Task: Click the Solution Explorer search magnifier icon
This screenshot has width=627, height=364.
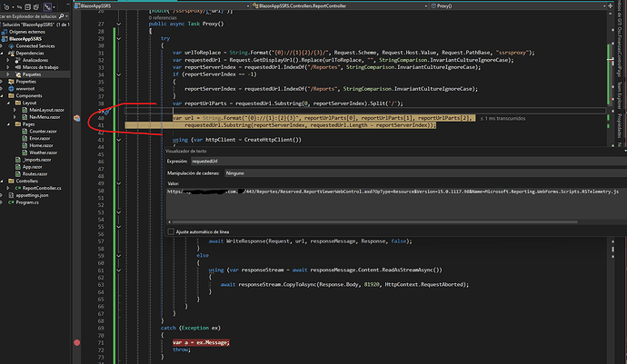Action: coord(61,16)
